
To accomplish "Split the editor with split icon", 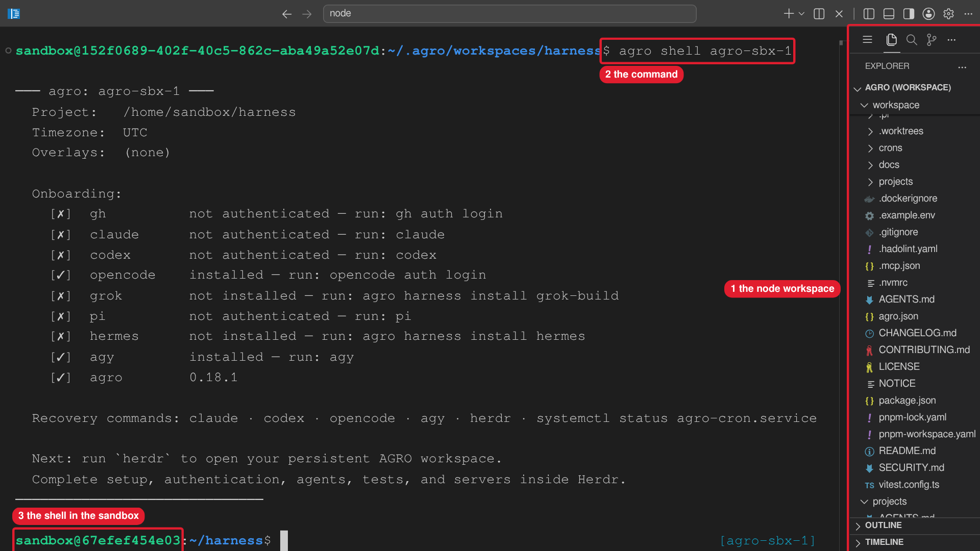I will pos(819,14).
